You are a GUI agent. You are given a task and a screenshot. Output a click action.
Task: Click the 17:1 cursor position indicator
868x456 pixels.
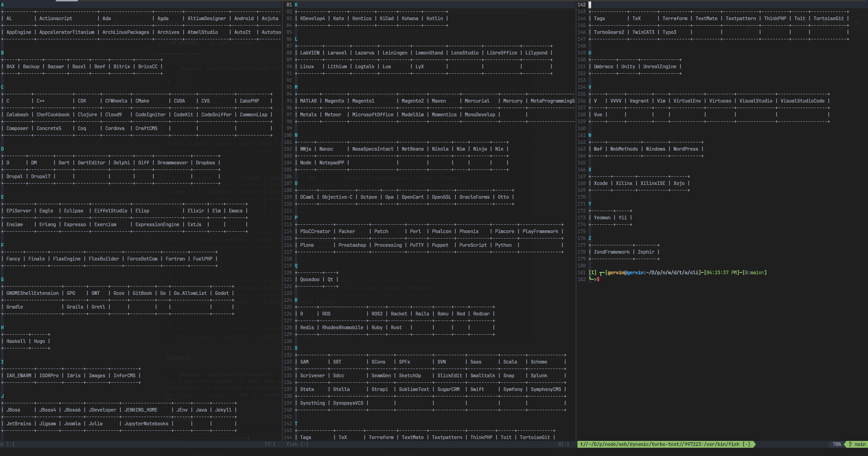click(270, 444)
